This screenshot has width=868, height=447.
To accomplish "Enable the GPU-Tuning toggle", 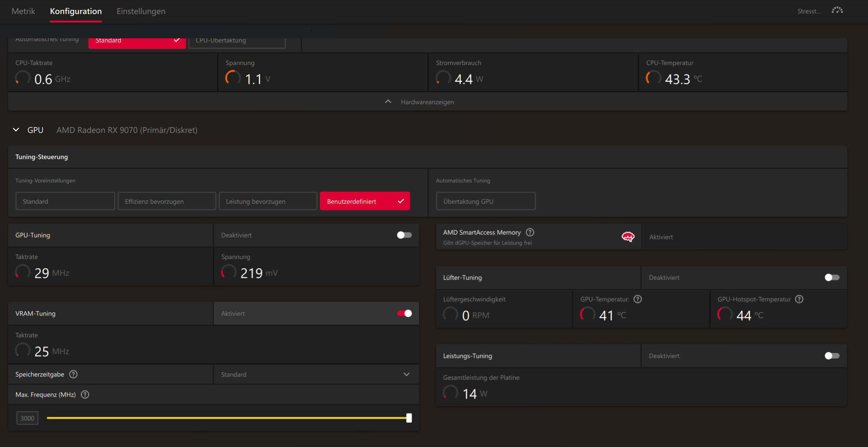I will click(x=404, y=235).
